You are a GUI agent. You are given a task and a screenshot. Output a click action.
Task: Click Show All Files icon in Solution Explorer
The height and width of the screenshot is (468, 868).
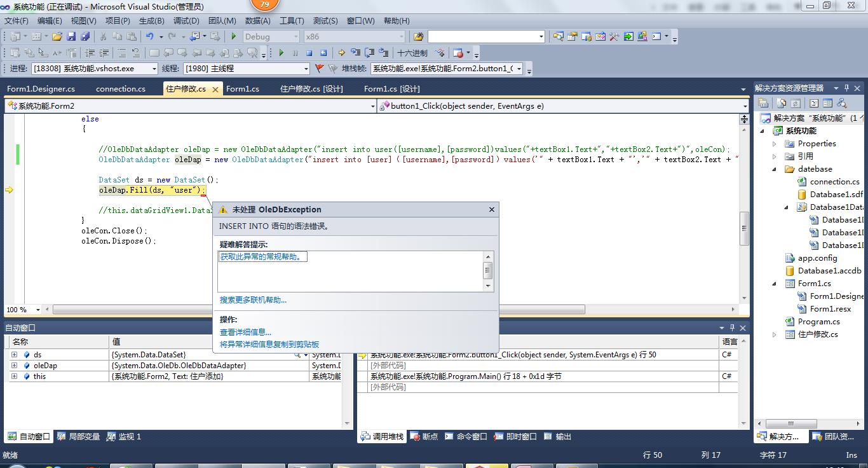coord(781,103)
